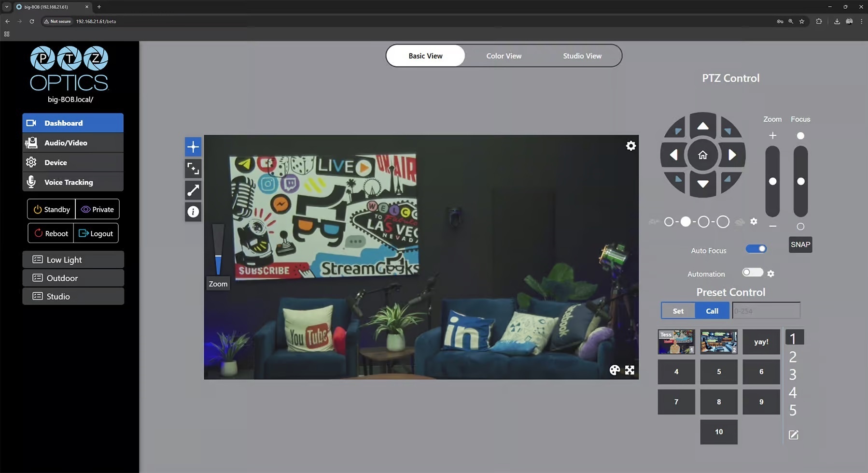Click the Standby button
868x473 pixels.
(52, 209)
